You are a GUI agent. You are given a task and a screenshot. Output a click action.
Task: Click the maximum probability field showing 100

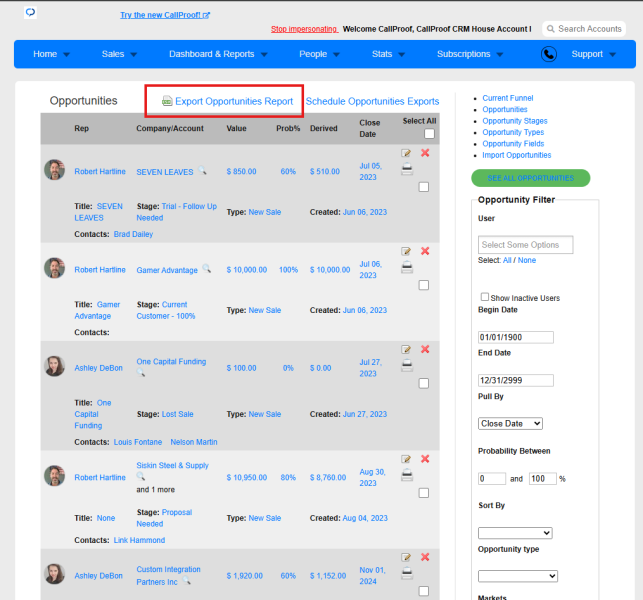click(543, 479)
